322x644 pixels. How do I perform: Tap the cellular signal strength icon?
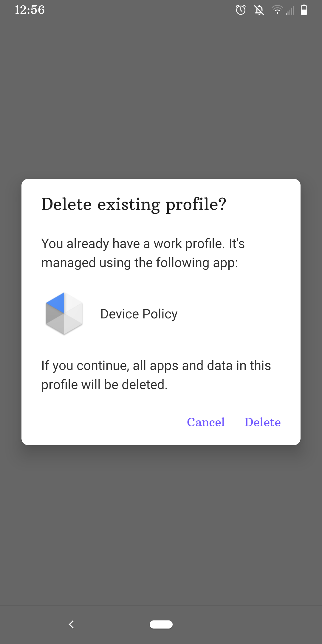click(x=290, y=11)
